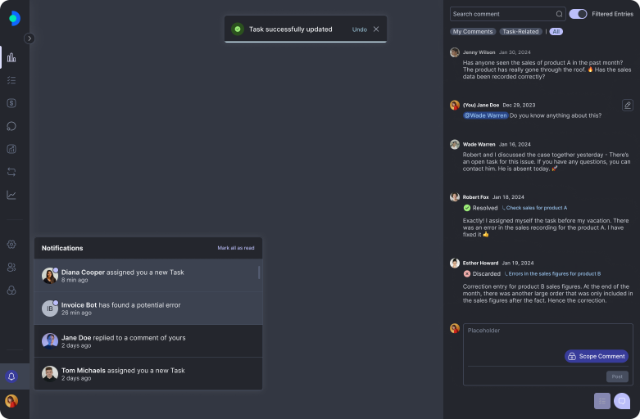Click Mark all as read

[x=235, y=248]
